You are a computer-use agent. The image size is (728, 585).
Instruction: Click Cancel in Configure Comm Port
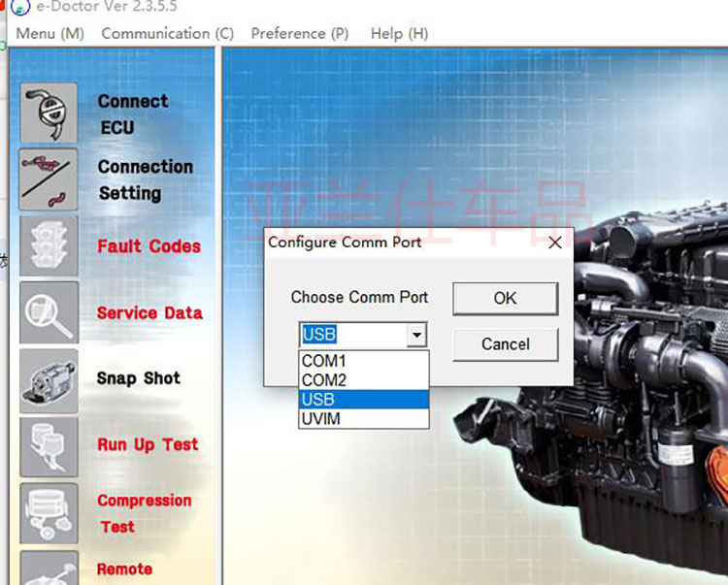pos(505,344)
